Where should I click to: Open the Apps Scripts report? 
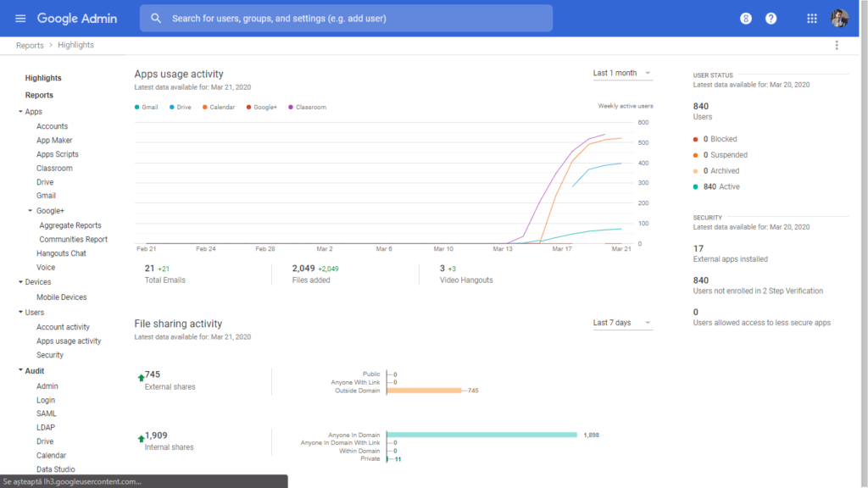[x=58, y=154]
